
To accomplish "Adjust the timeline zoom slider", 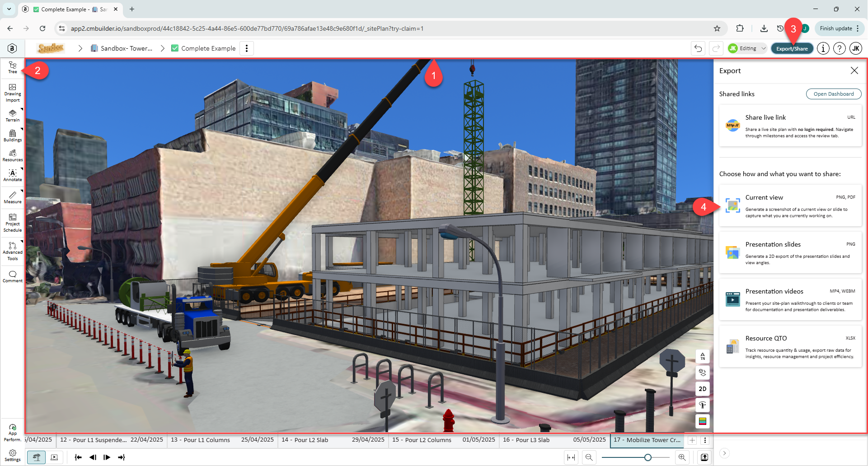I will [x=648, y=457].
